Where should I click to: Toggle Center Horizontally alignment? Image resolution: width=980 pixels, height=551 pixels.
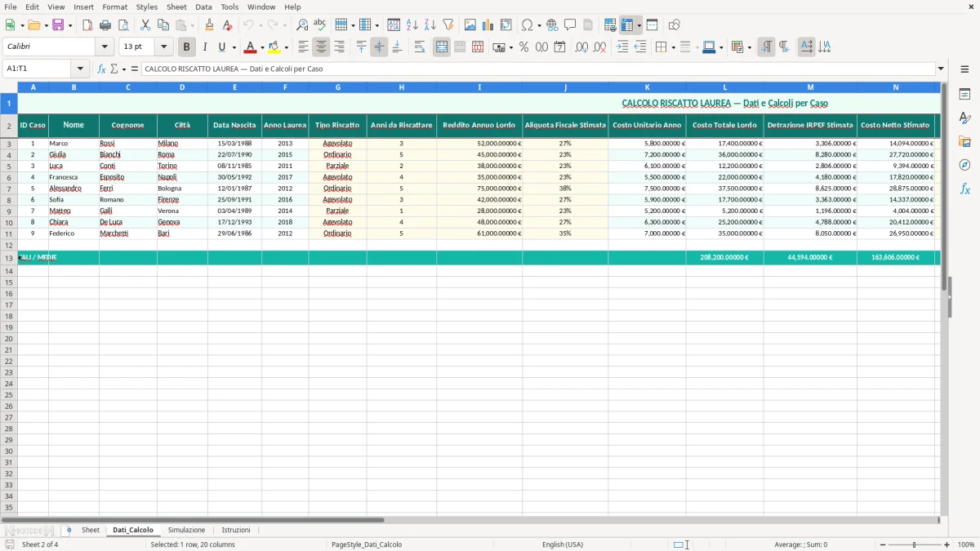(321, 47)
